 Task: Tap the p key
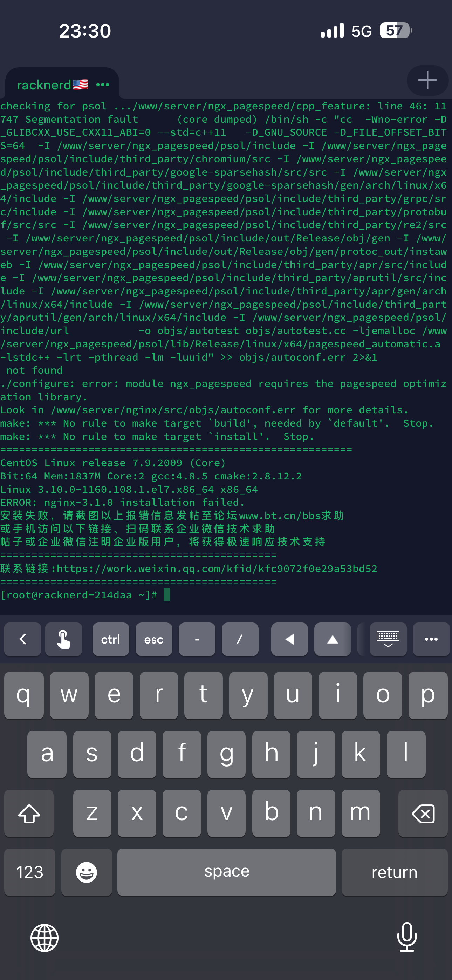click(x=428, y=695)
